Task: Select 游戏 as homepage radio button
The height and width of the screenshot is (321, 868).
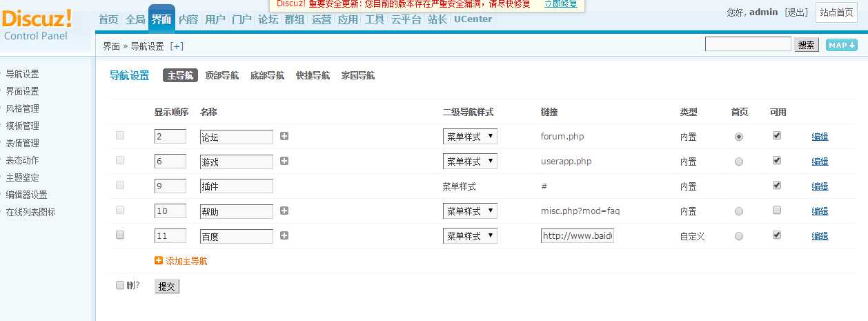Action: (x=739, y=162)
